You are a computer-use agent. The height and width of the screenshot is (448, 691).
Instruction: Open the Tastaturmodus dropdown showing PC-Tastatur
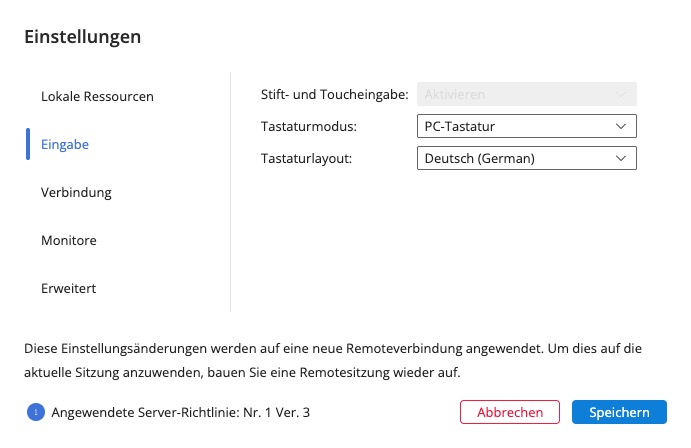click(x=526, y=127)
